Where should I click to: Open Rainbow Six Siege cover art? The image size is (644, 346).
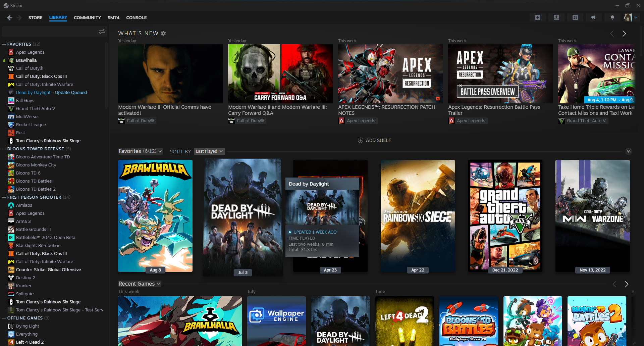click(x=418, y=216)
